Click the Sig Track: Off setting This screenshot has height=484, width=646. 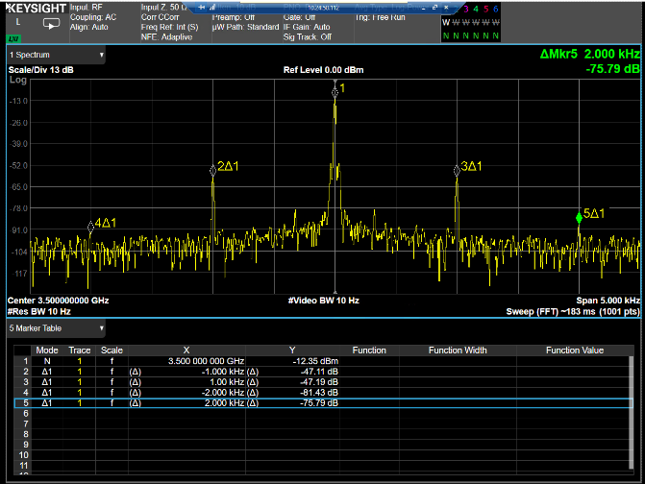[x=309, y=36]
